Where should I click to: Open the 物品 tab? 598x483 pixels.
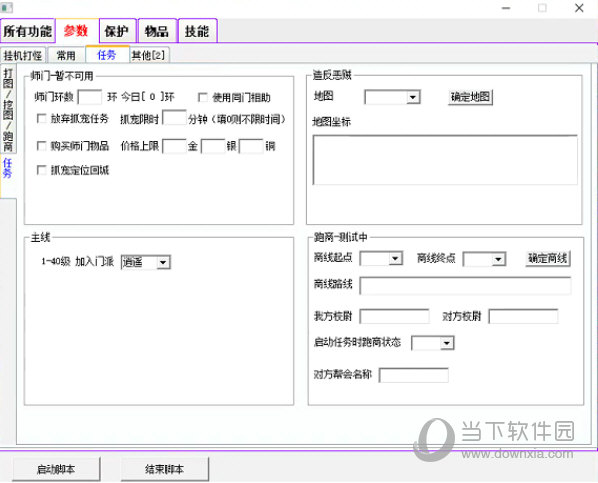[157, 31]
